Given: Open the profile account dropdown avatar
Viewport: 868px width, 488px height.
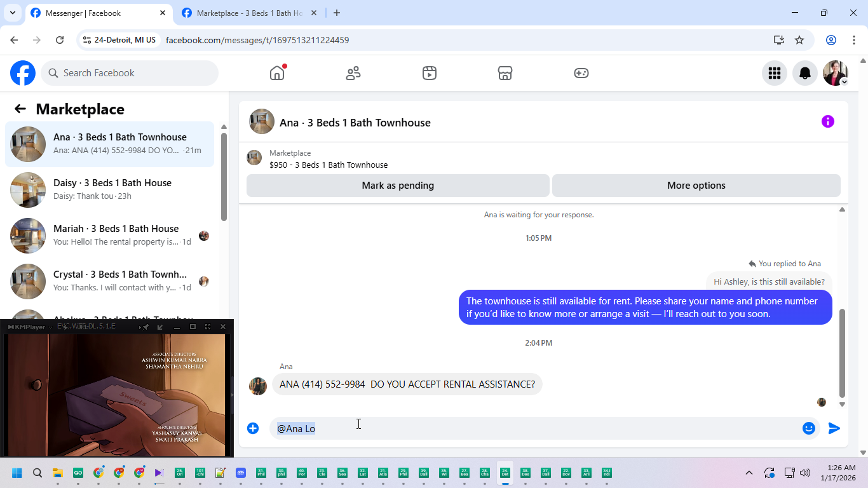Looking at the screenshot, I should coord(836,73).
